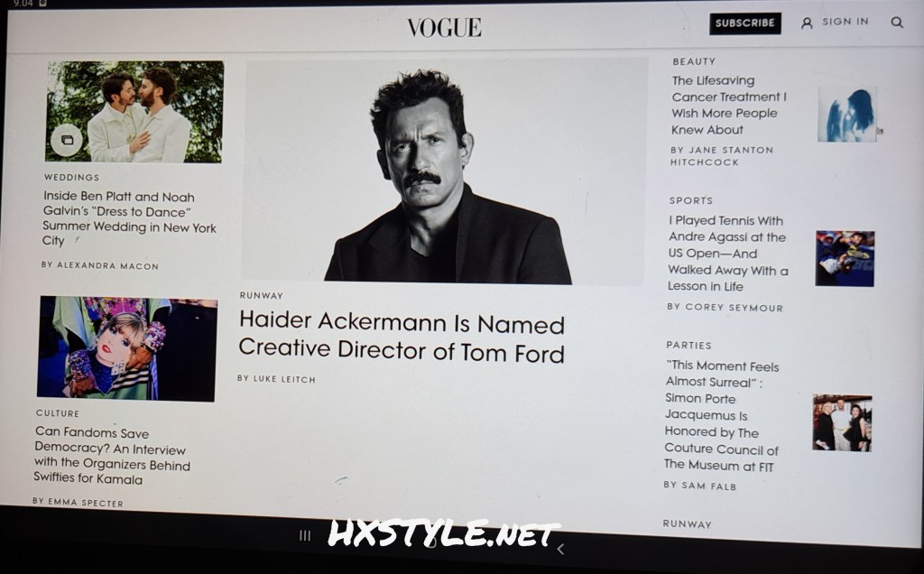
Task: Click the Sign In link
Action: (x=845, y=22)
